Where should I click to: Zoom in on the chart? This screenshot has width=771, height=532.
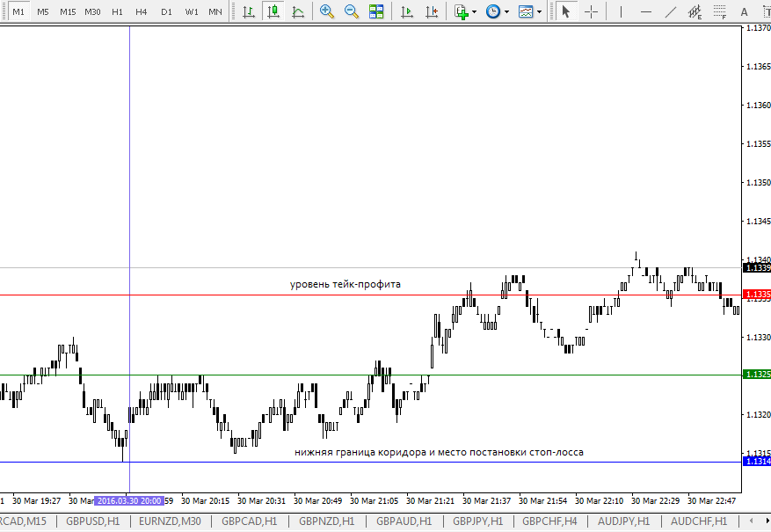click(327, 11)
